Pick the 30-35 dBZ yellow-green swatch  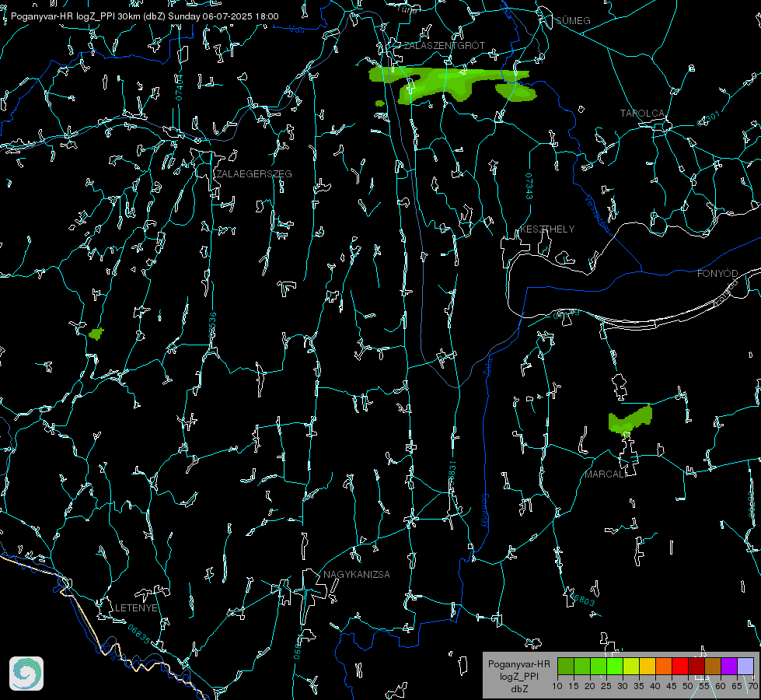631,667
